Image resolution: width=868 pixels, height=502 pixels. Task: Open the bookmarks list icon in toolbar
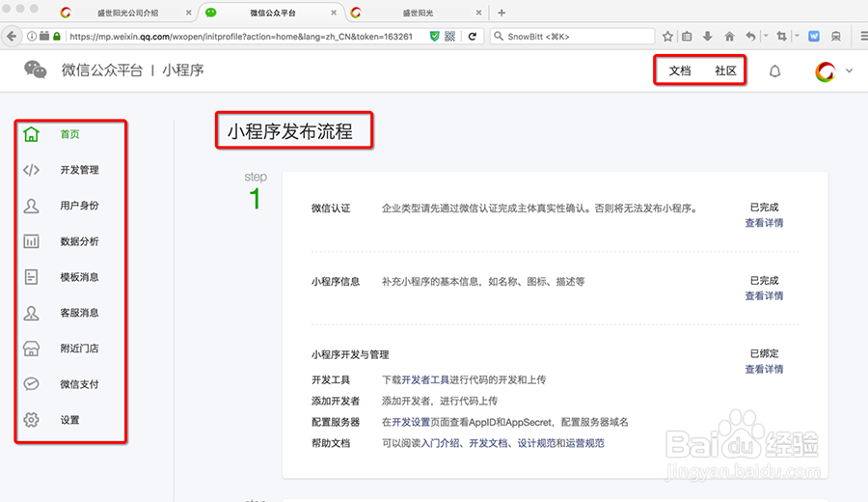pos(687,37)
